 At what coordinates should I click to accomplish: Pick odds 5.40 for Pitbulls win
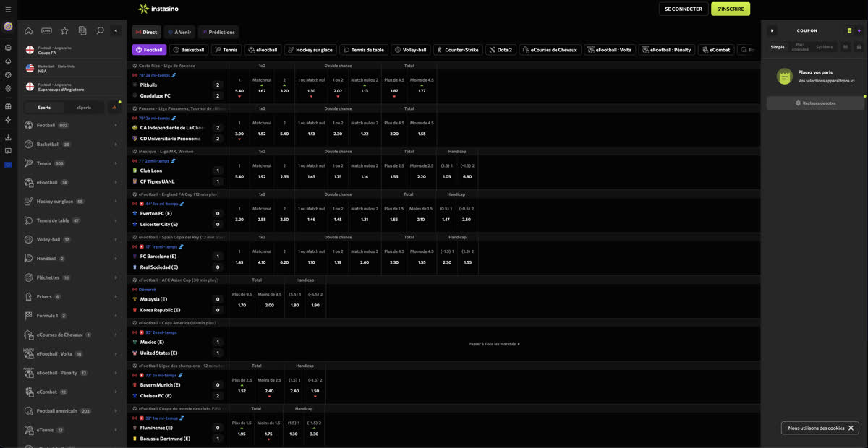pos(239,91)
